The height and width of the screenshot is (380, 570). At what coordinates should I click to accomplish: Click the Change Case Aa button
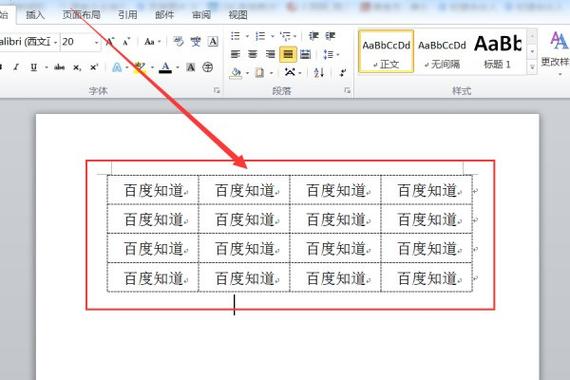click(149, 42)
